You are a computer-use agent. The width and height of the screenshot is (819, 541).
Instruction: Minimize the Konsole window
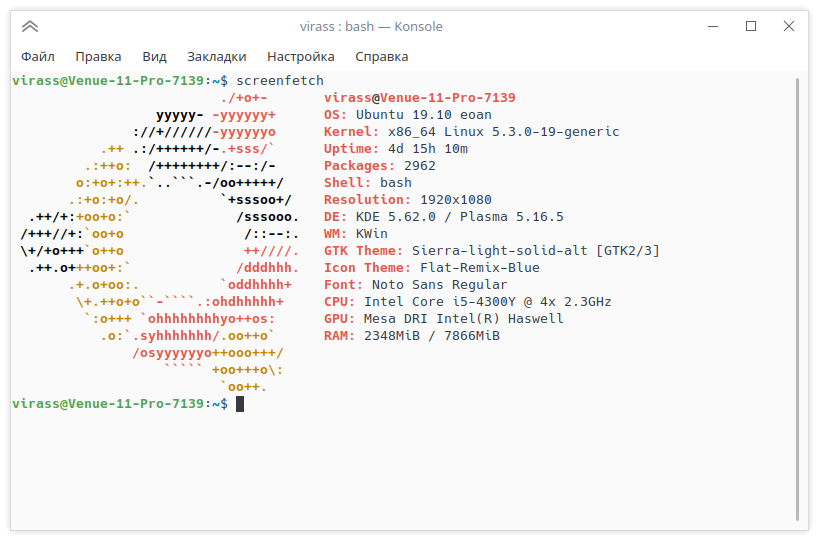click(715, 27)
